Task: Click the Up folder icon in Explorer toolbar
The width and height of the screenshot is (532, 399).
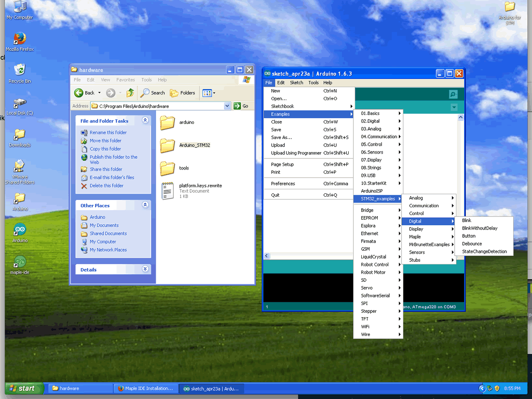Action: (x=130, y=92)
